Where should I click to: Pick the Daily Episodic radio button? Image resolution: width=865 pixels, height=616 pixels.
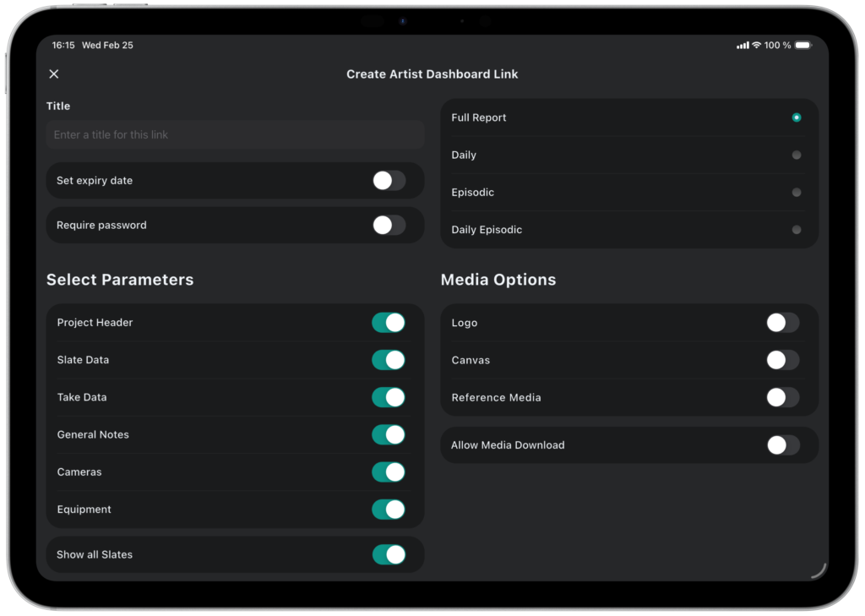tap(796, 230)
